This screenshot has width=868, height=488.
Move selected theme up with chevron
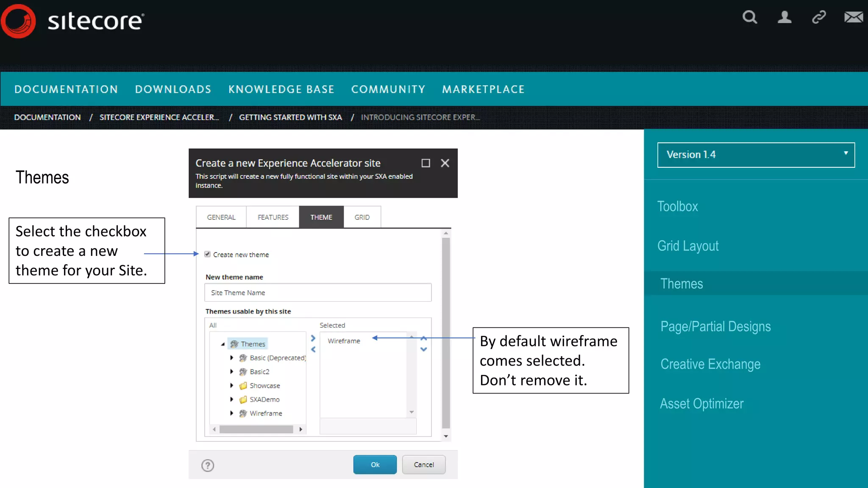tap(423, 338)
